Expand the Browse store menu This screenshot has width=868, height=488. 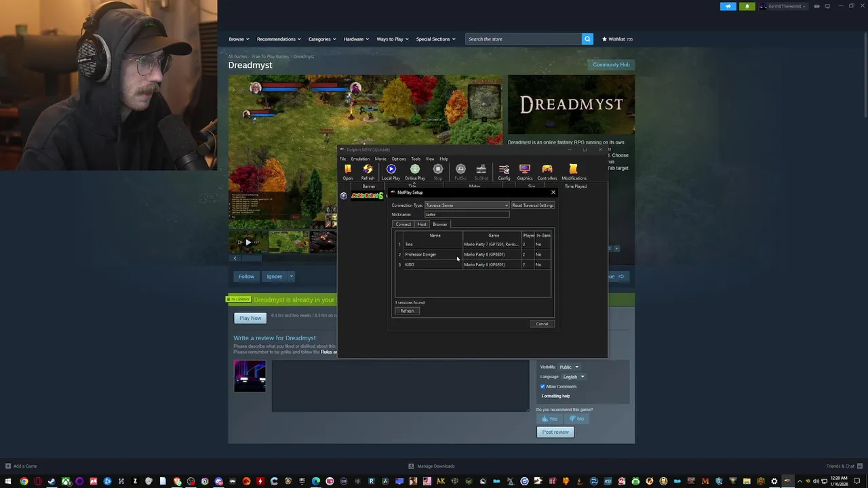(239, 39)
